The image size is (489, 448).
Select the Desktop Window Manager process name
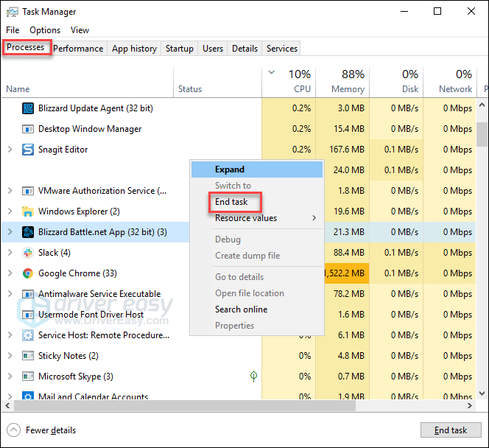[x=90, y=129]
